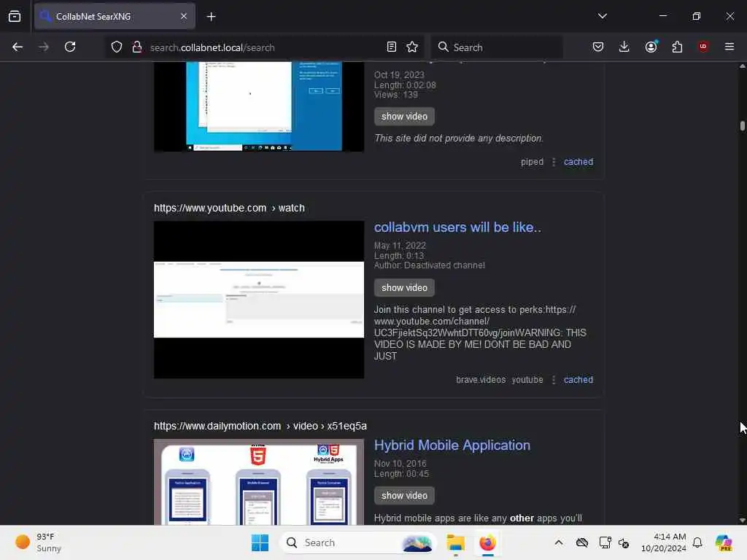Click the scrollbar up arrow

tap(742, 66)
